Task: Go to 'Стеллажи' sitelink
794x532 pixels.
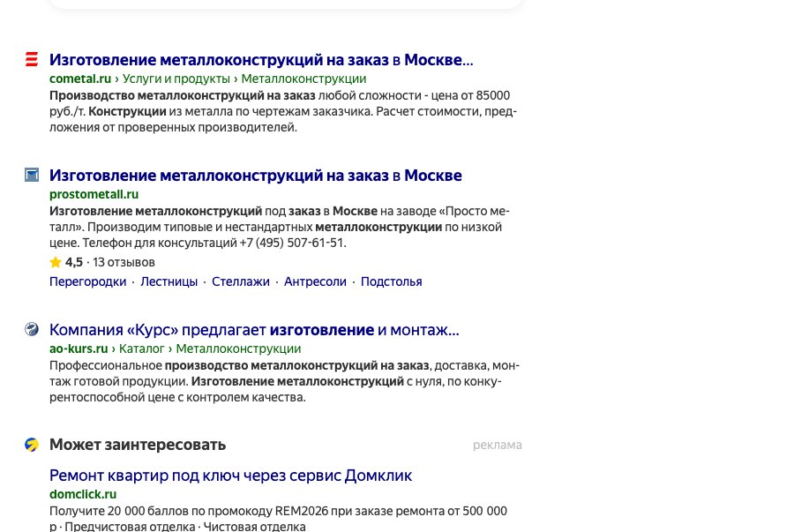Action: click(x=241, y=281)
